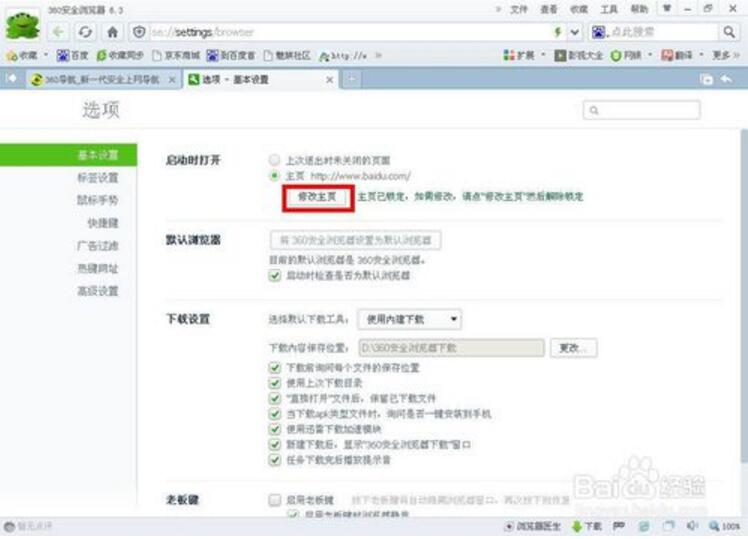Open the 收藏 menu in title bar
Image resolution: width=748 pixels, height=539 pixels.
pyautogui.click(x=579, y=9)
